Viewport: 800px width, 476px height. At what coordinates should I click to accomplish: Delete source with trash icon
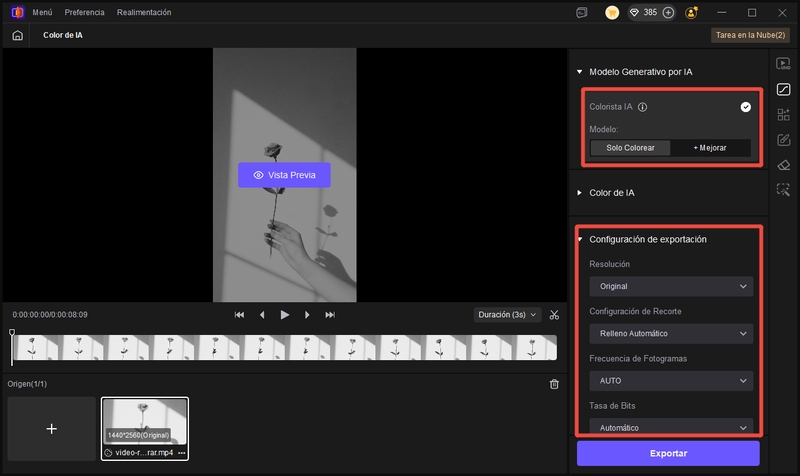click(554, 384)
